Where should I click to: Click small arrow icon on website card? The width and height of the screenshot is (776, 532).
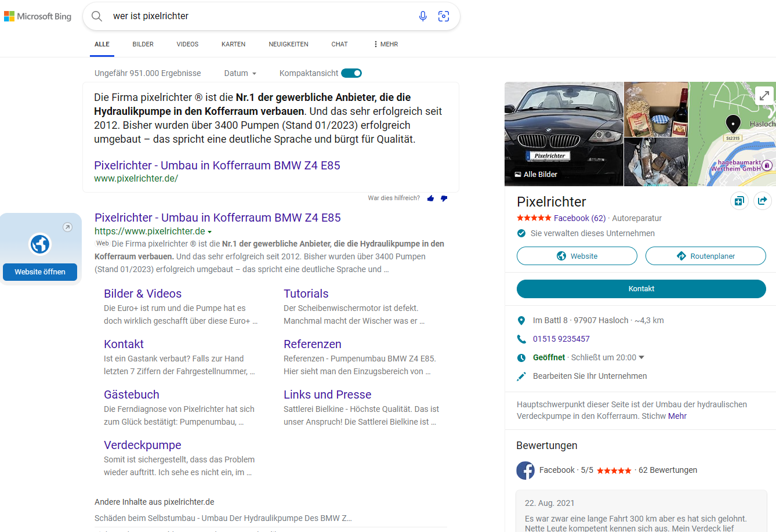point(67,227)
